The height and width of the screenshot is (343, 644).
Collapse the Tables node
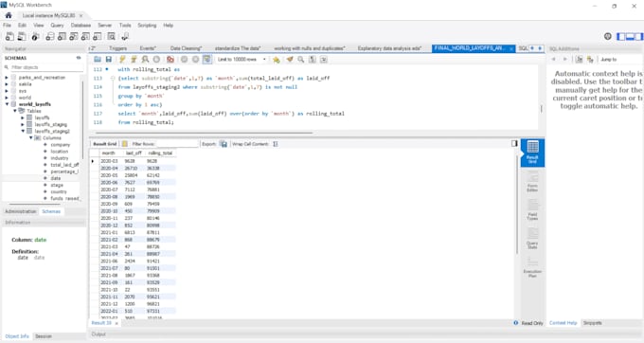point(15,111)
